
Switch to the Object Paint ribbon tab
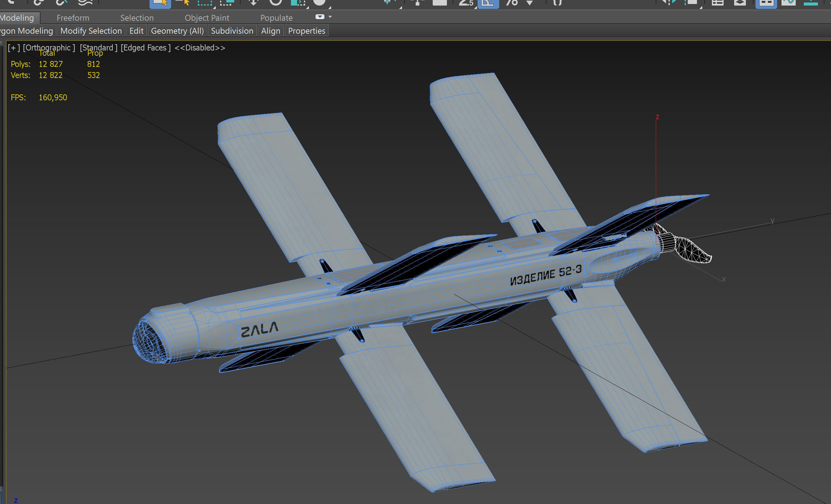tap(207, 18)
